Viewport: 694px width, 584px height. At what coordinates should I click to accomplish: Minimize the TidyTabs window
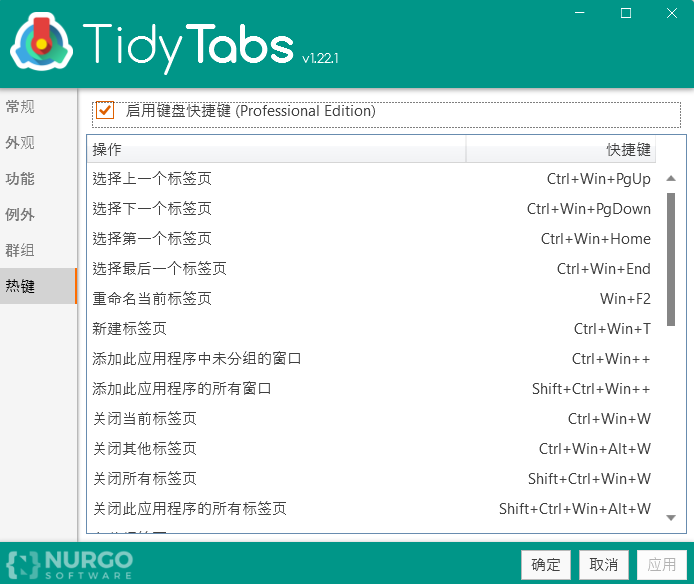point(579,13)
